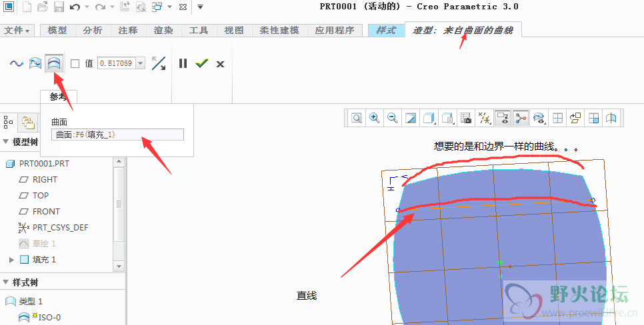Open the display style cube icon
Viewport: 644px width, 325px height.
(429, 119)
